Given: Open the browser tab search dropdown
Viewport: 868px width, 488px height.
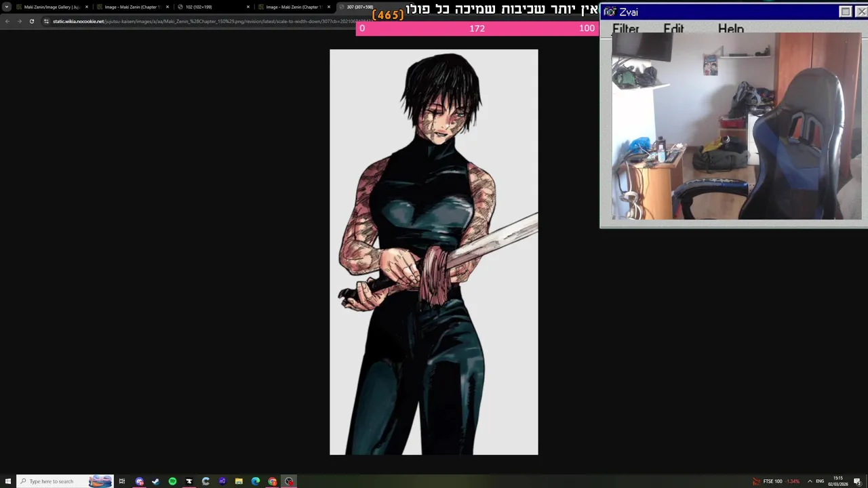Looking at the screenshot, I should pos(7,7).
